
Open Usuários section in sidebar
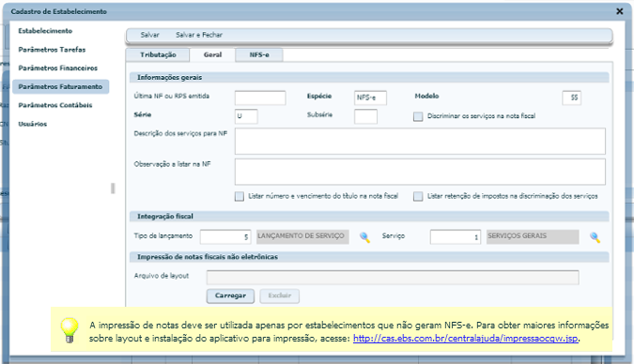(x=32, y=124)
